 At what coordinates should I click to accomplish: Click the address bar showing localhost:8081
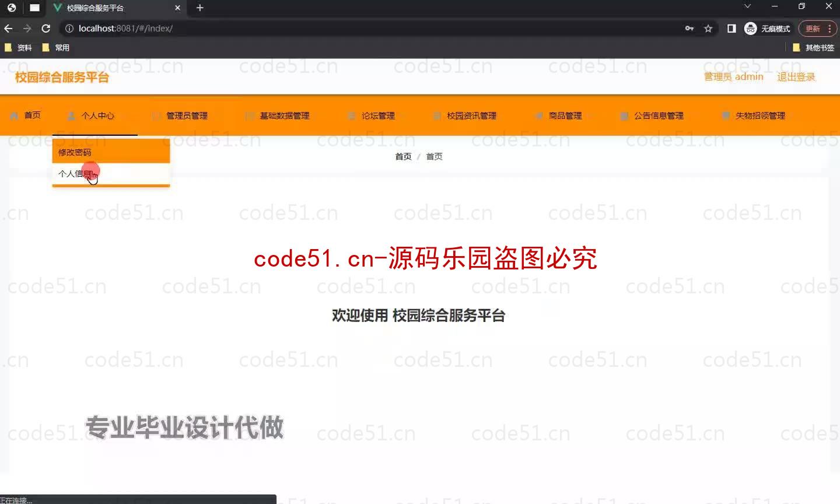pos(373,28)
